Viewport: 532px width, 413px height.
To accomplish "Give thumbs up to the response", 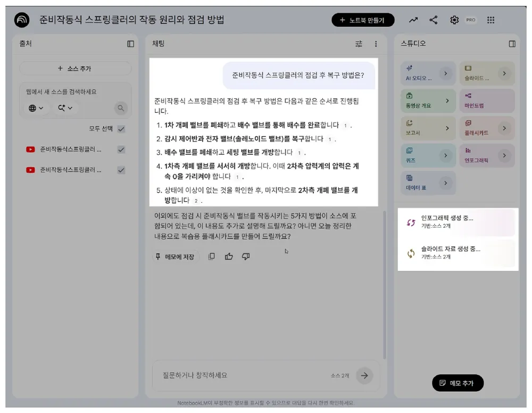I will [x=229, y=256].
